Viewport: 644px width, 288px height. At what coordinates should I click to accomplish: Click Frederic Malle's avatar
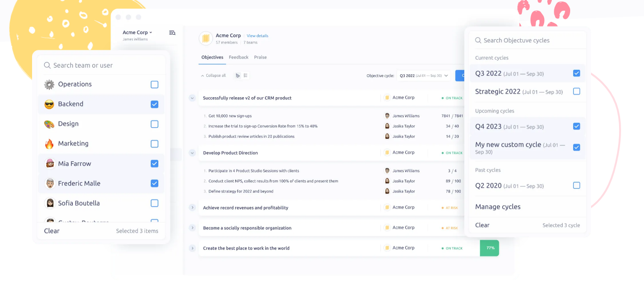(50, 183)
